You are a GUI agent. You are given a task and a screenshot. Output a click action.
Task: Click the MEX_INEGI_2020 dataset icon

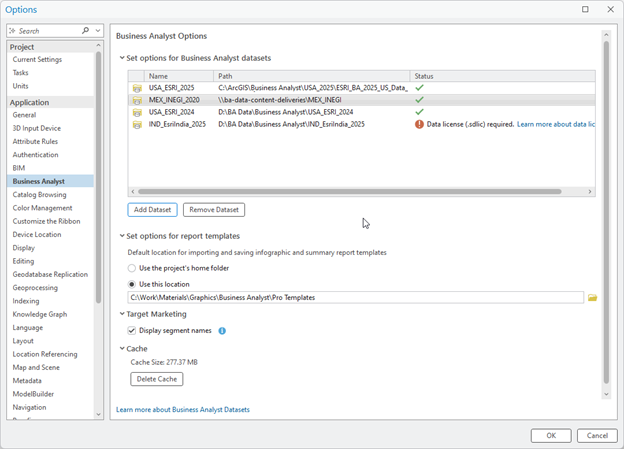coord(137,100)
